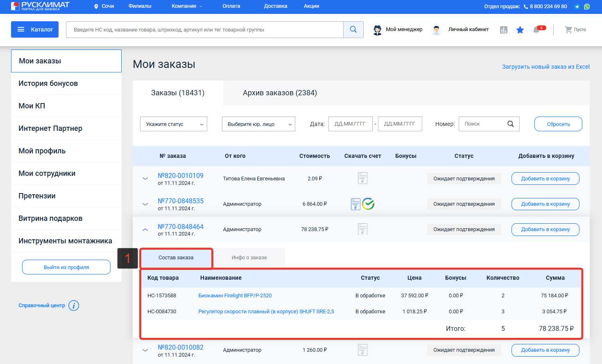
Task: Switch to Заказы (18431) tab
Action: (178, 93)
